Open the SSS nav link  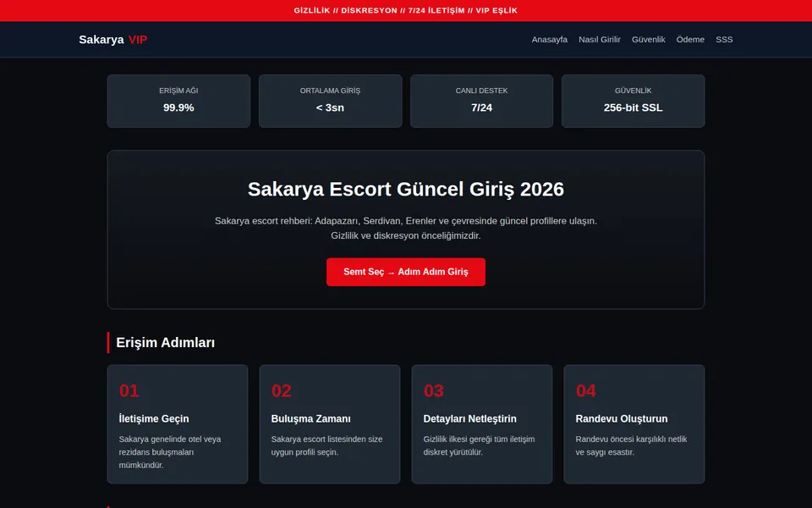tap(724, 40)
